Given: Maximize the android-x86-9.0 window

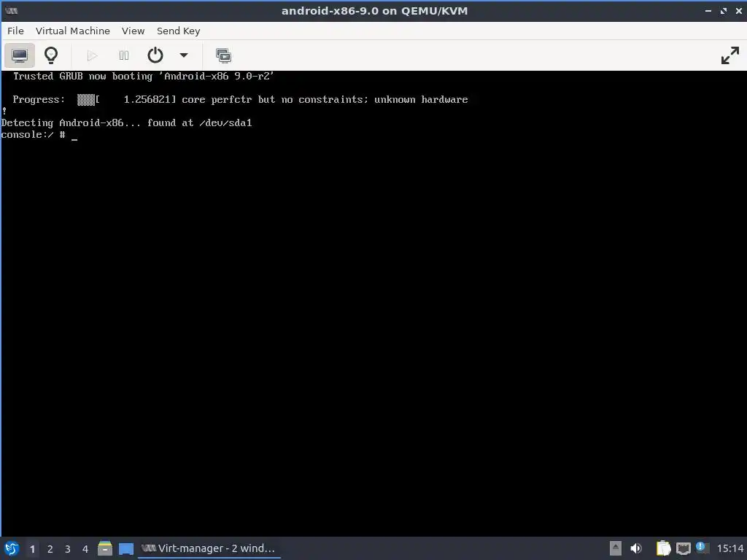Looking at the screenshot, I should [724, 11].
